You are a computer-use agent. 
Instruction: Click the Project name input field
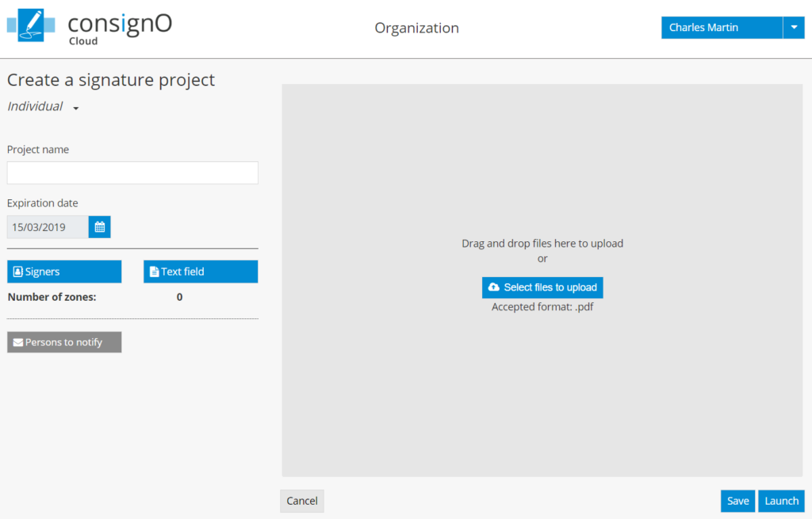tap(132, 172)
